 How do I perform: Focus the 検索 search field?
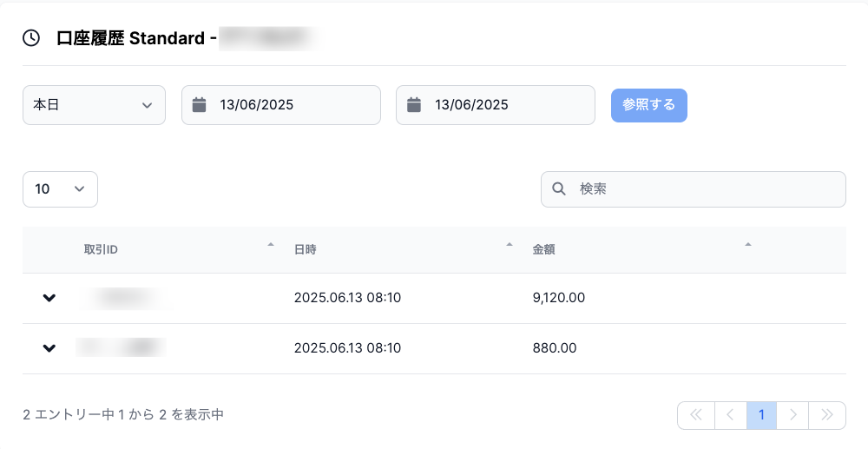693,189
